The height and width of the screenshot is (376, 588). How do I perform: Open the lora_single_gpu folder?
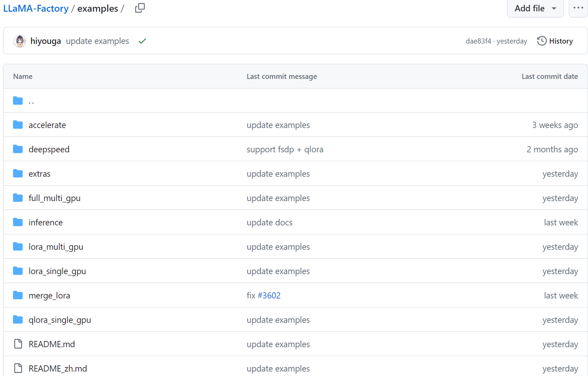click(x=57, y=271)
